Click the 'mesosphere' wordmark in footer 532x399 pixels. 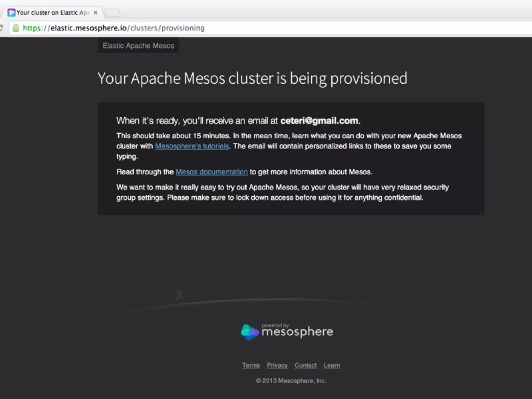(297, 332)
